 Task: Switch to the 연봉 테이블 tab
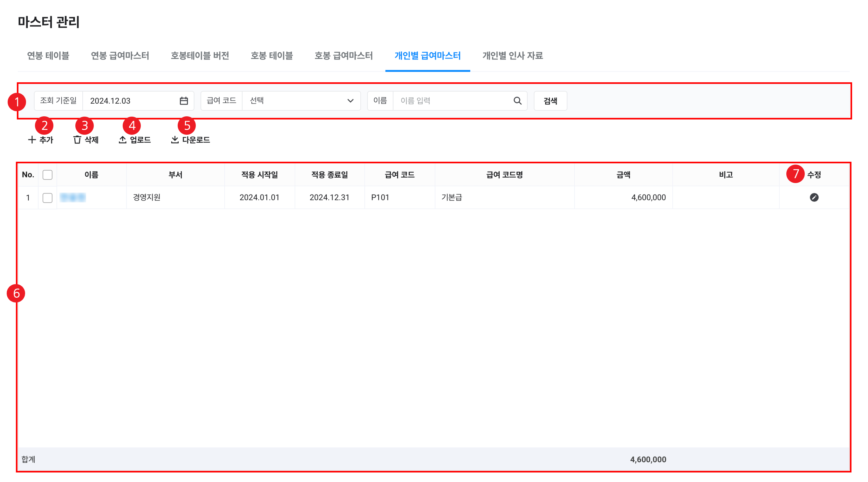pyautogui.click(x=48, y=56)
